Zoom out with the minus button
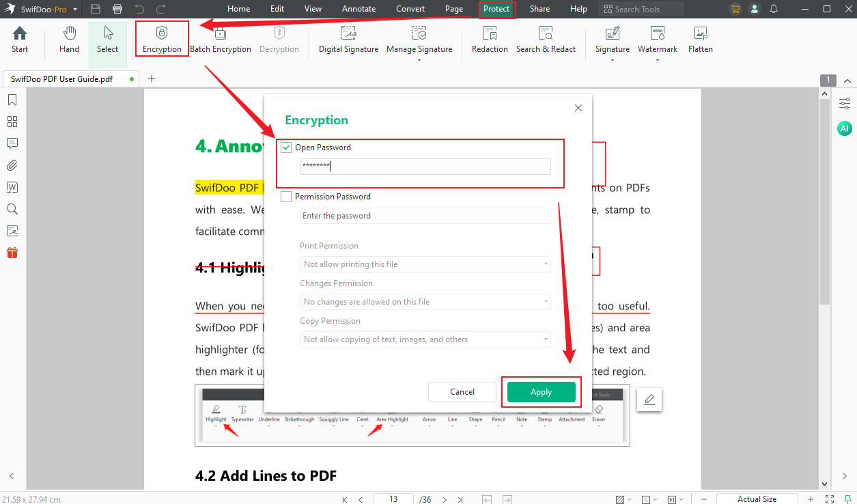The height and width of the screenshot is (504, 857). click(x=705, y=499)
